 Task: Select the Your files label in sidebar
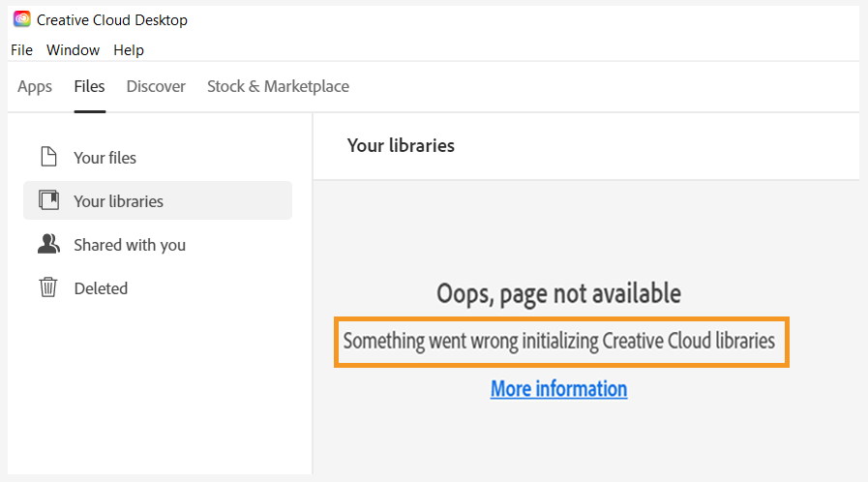(105, 158)
